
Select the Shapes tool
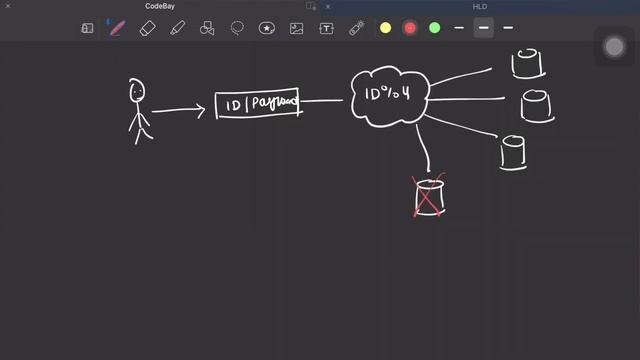tap(207, 28)
